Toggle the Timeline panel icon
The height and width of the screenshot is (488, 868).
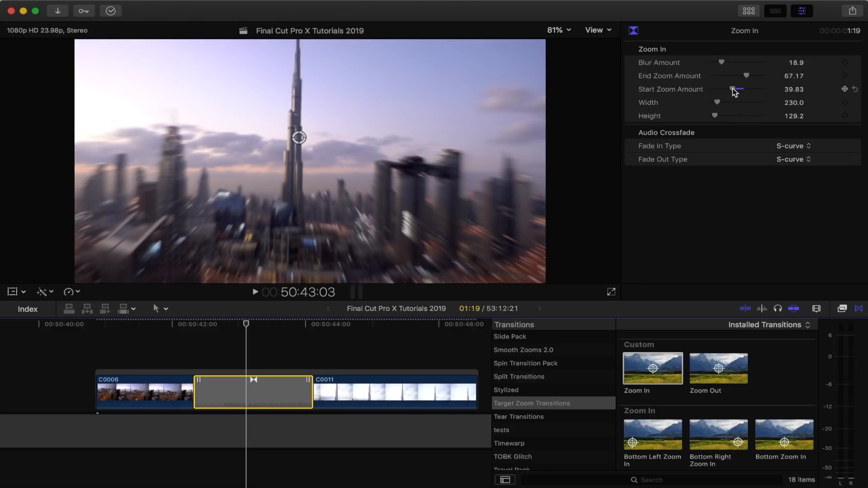coord(775,11)
